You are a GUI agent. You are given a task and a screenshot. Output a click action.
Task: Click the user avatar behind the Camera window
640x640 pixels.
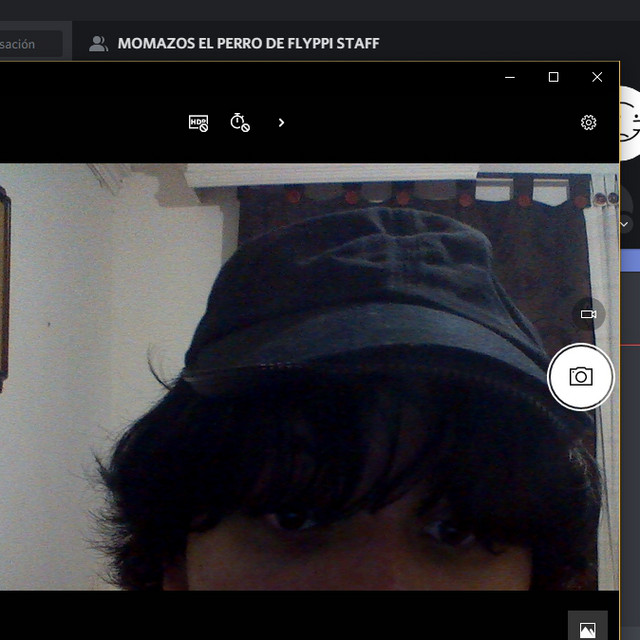629,123
